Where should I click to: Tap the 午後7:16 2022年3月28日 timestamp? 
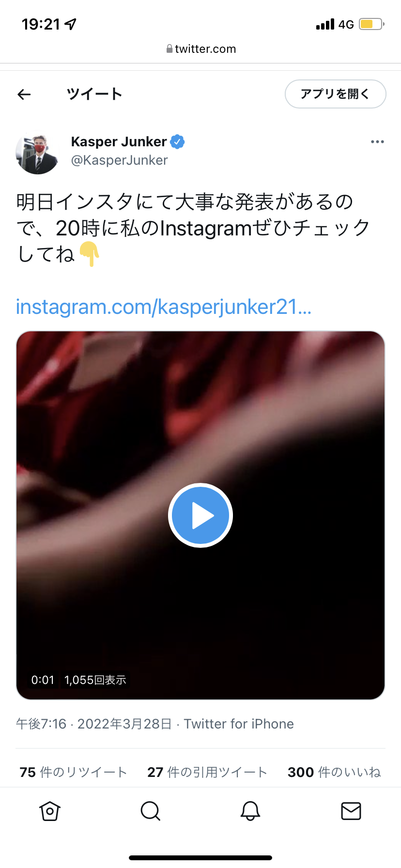[94, 724]
